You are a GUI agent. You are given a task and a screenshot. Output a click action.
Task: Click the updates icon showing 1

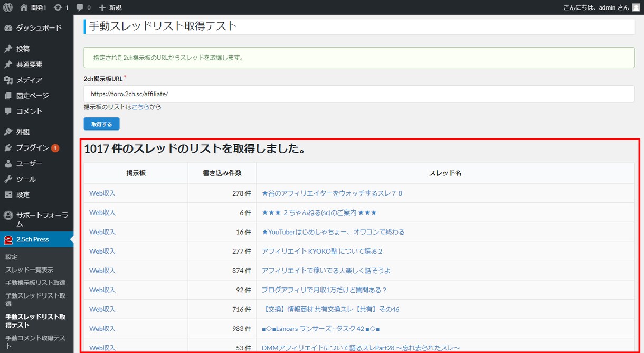58,7
